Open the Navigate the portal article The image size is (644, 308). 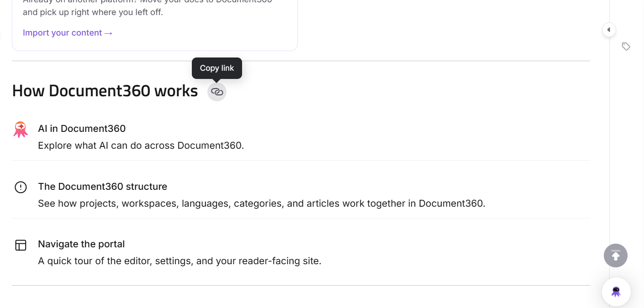pyautogui.click(x=81, y=244)
